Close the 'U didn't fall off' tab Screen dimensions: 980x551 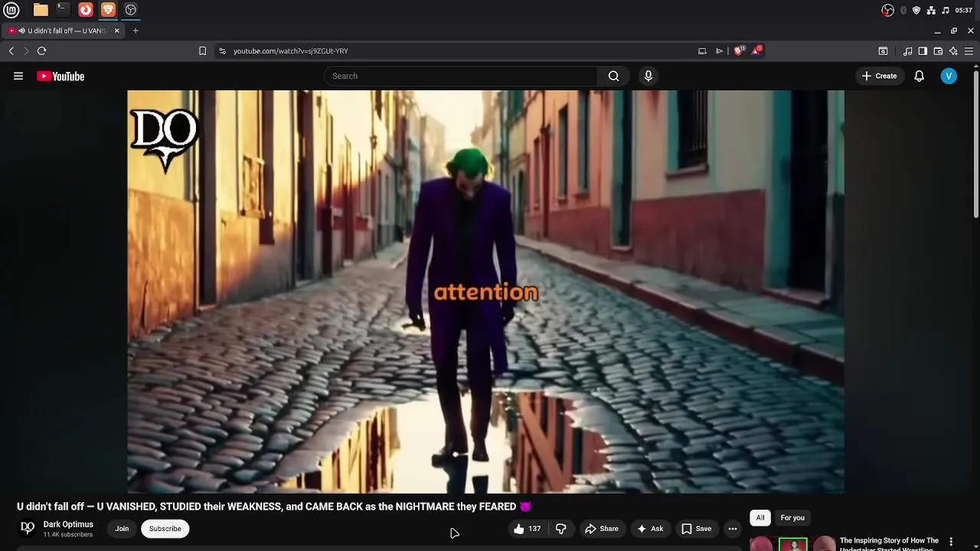coord(117,31)
